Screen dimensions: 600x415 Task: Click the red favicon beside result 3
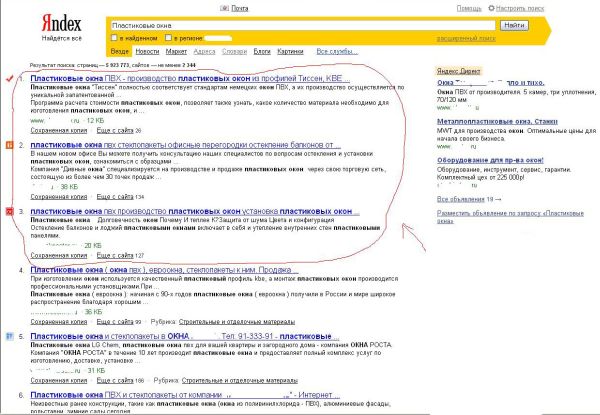[10, 211]
